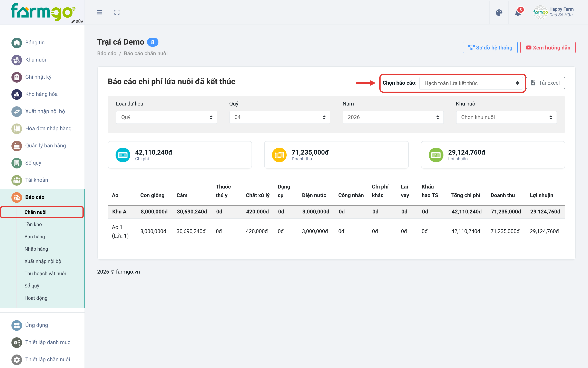Click the Quản lý bán hàng icon
588x368 pixels.
[x=17, y=146]
